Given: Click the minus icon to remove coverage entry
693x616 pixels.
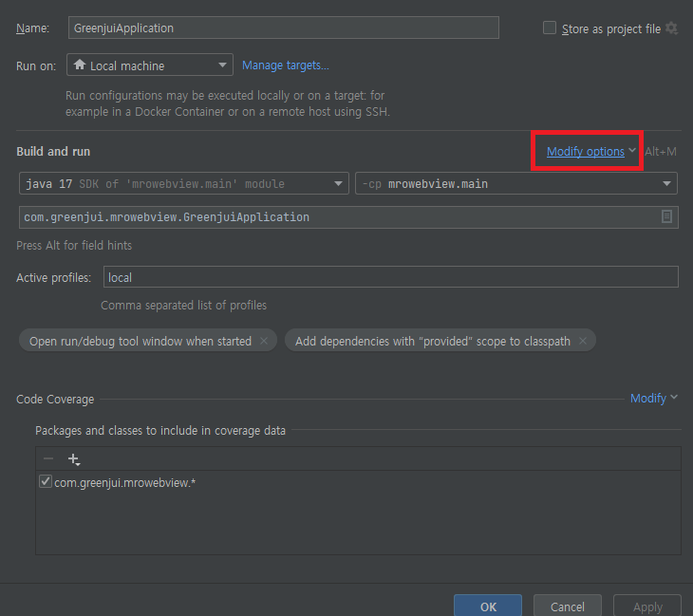Looking at the screenshot, I should (48, 458).
